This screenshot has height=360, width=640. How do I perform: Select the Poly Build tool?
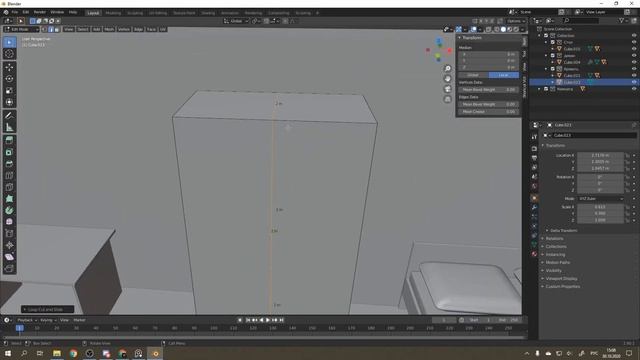(9, 199)
